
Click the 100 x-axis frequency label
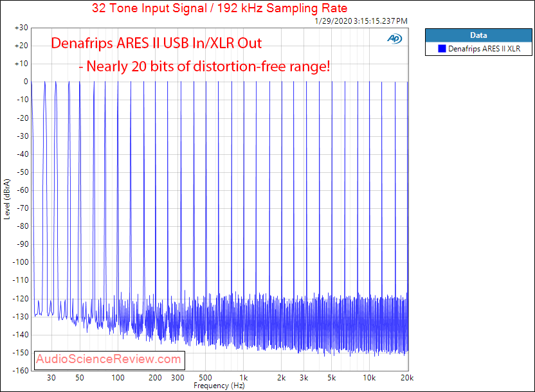click(118, 378)
